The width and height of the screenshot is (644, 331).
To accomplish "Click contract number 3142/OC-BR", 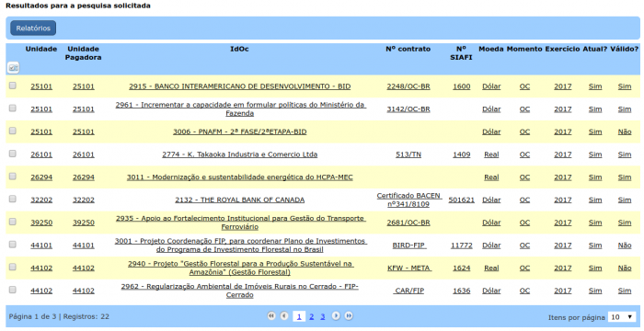I will 408,109.
